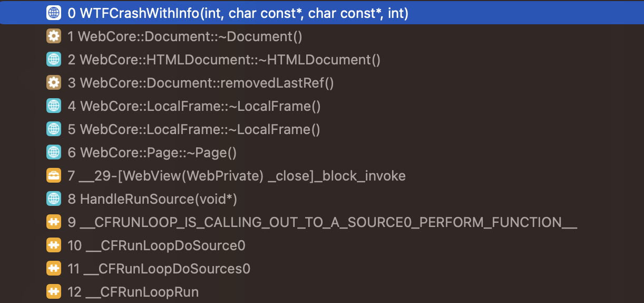
Task: Select frame 8 HandleRunSource(void*)
Action: pyautogui.click(x=152, y=199)
